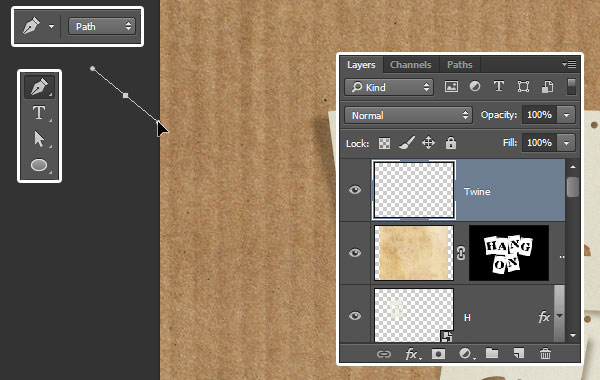Click the Layers panel scroll up arrow
Image resolution: width=600 pixels, height=380 pixels.
click(573, 167)
